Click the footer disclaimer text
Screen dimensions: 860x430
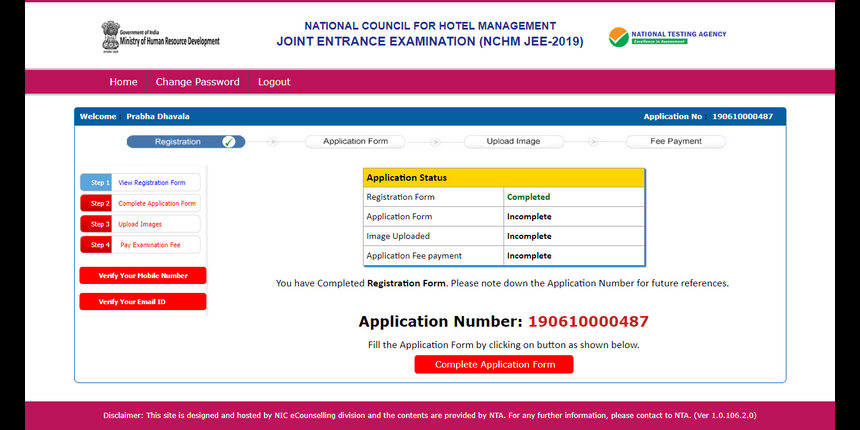point(430,416)
